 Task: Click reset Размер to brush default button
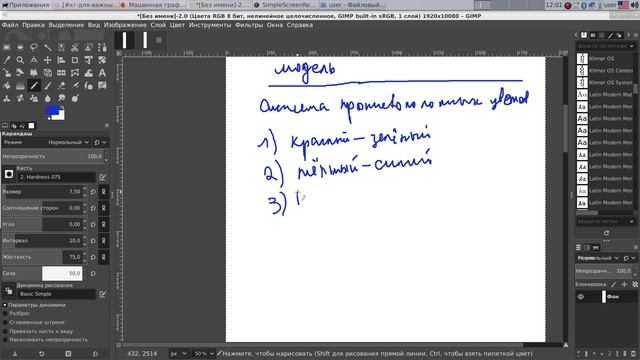(x=93, y=192)
